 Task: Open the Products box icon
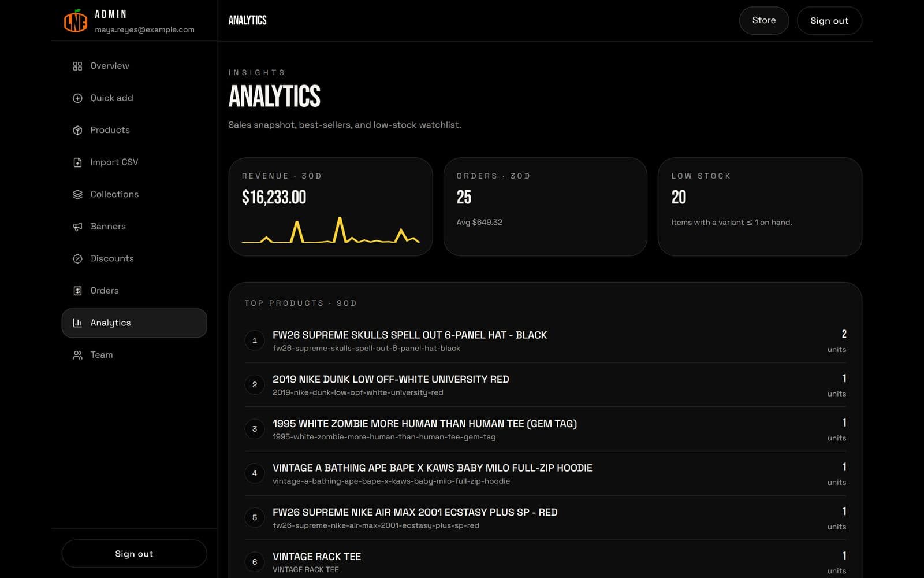pos(77,130)
